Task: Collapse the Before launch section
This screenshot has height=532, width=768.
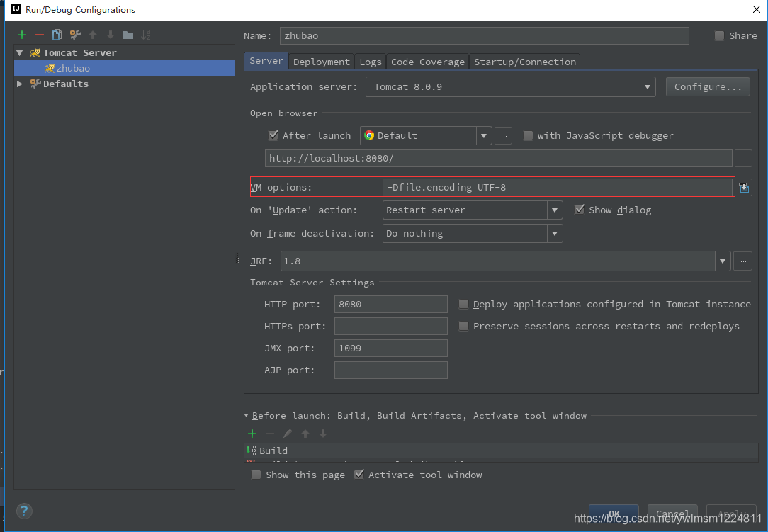Action: pos(247,415)
